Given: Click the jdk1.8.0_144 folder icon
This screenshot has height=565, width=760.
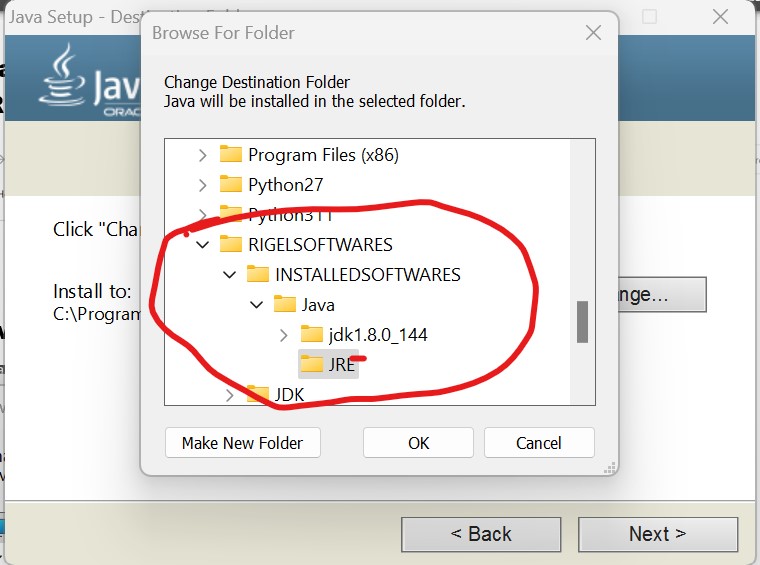Looking at the screenshot, I should 312,334.
